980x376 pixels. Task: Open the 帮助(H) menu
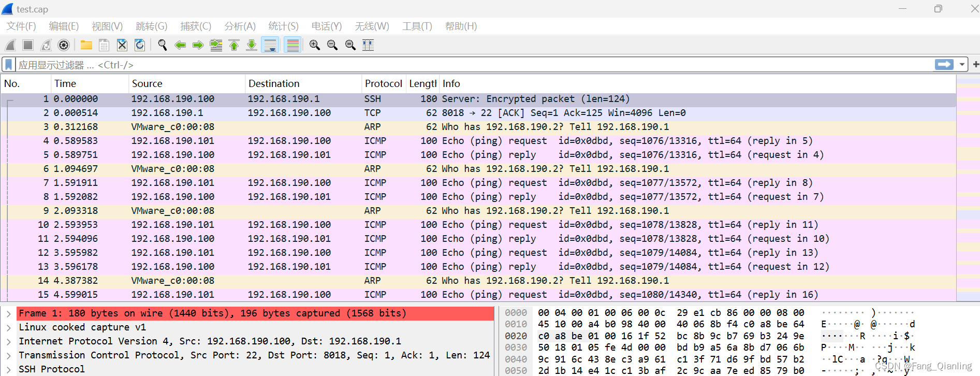tap(461, 26)
